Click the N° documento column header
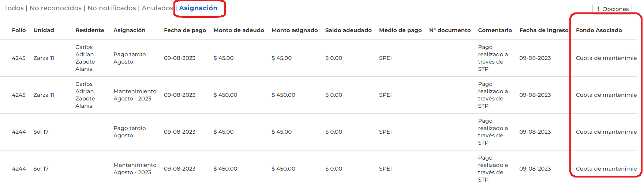This screenshot has height=183, width=644. click(450, 30)
